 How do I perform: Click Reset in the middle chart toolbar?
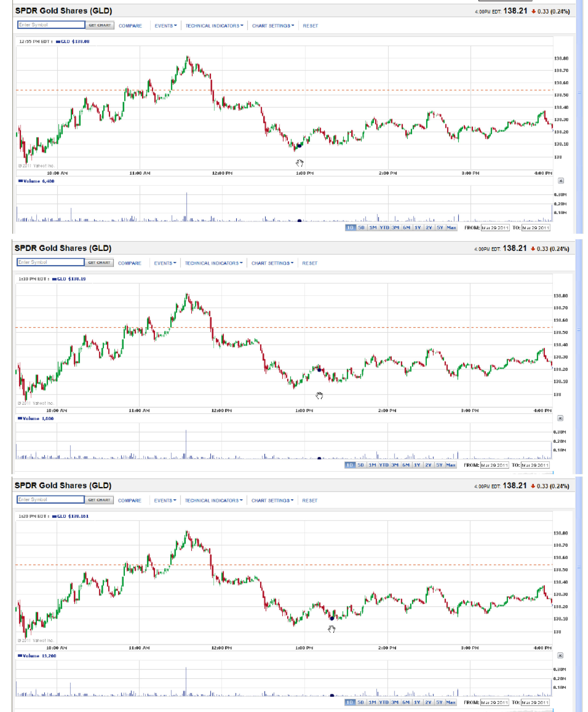(x=310, y=263)
